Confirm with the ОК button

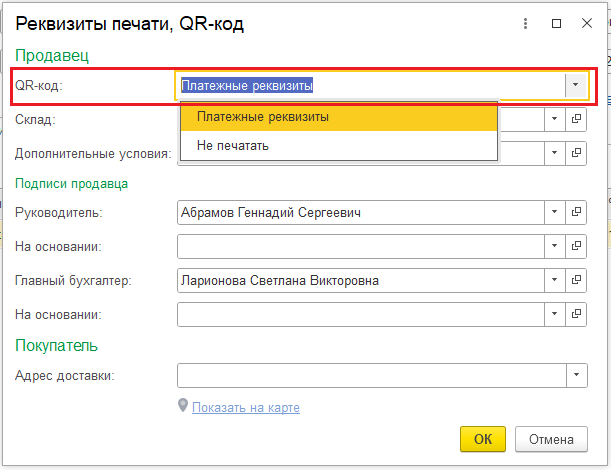tap(483, 439)
